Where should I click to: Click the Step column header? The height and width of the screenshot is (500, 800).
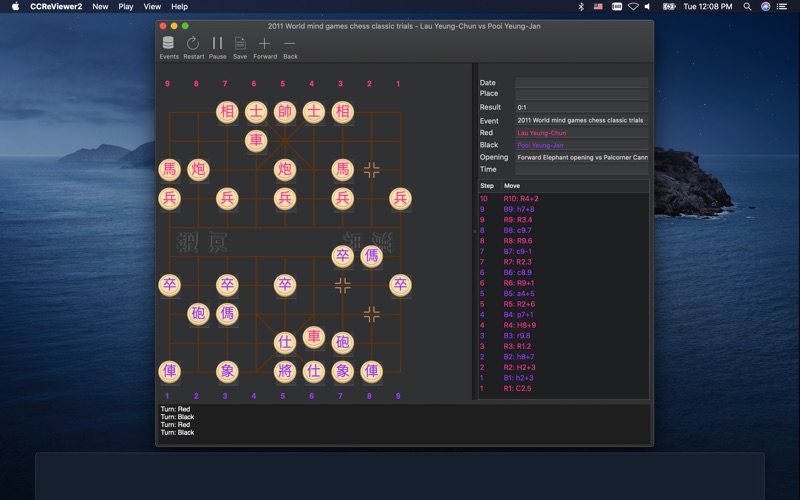click(488, 186)
